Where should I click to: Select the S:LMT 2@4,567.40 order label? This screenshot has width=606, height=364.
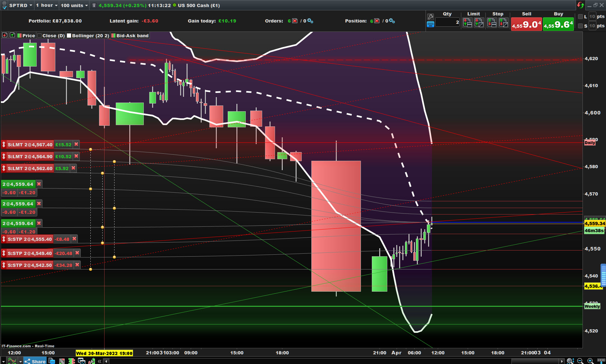coord(30,145)
